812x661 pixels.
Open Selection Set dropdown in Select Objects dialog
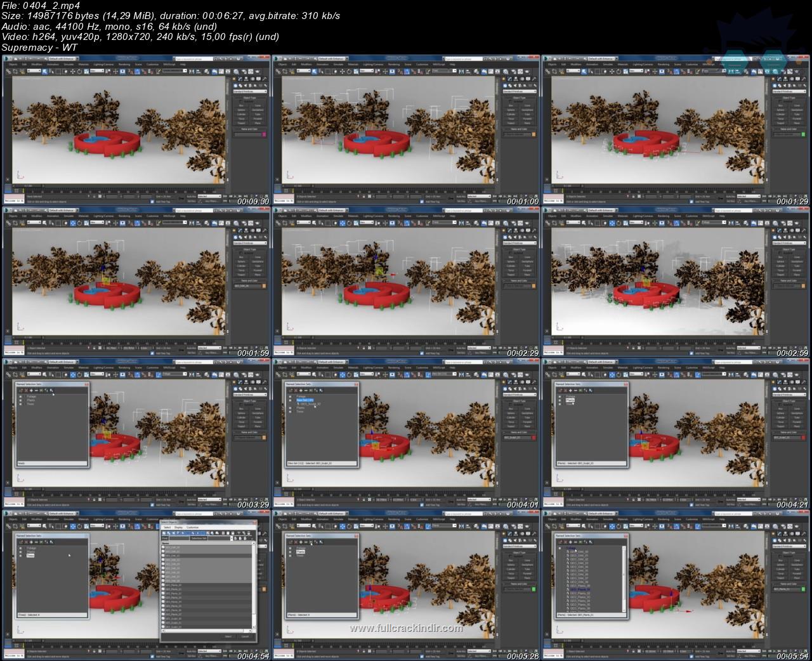pos(219,538)
